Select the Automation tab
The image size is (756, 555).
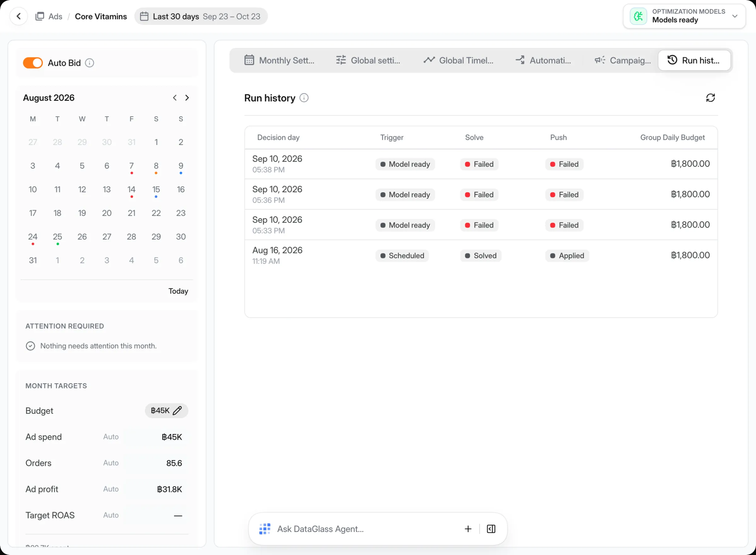(x=543, y=61)
